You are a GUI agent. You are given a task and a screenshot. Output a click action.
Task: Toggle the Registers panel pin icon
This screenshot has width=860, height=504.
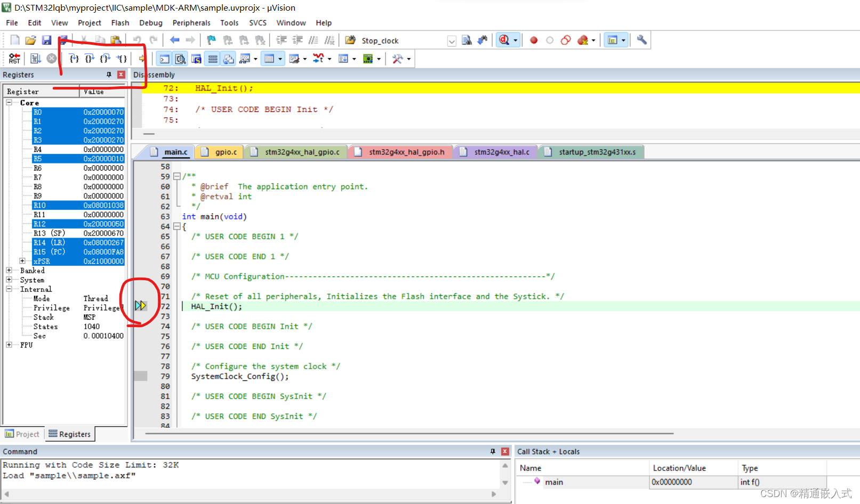pos(109,75)
